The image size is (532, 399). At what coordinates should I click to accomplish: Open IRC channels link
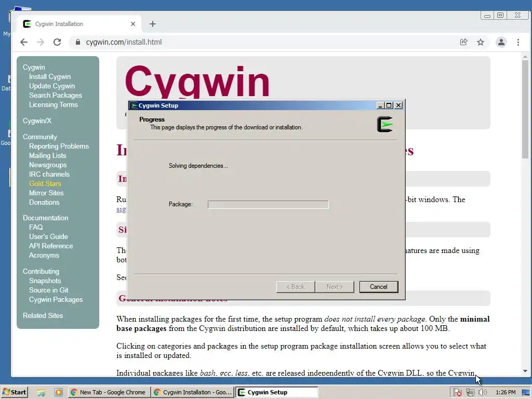coord(49,174)
